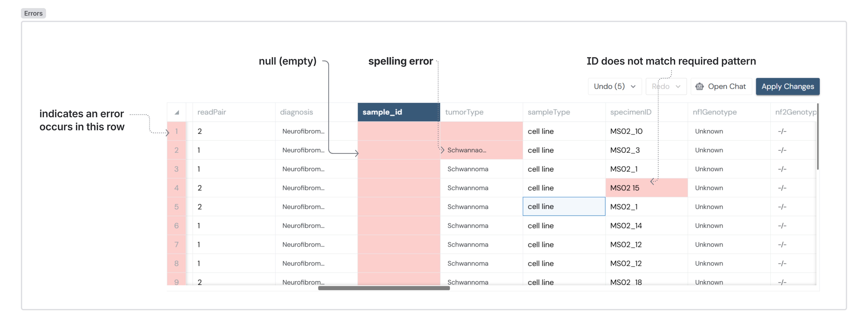The height and width of the screenshot is (331, 868).
Task: Select the misspelled Schwannao cell in row 2
Action: 468,150
